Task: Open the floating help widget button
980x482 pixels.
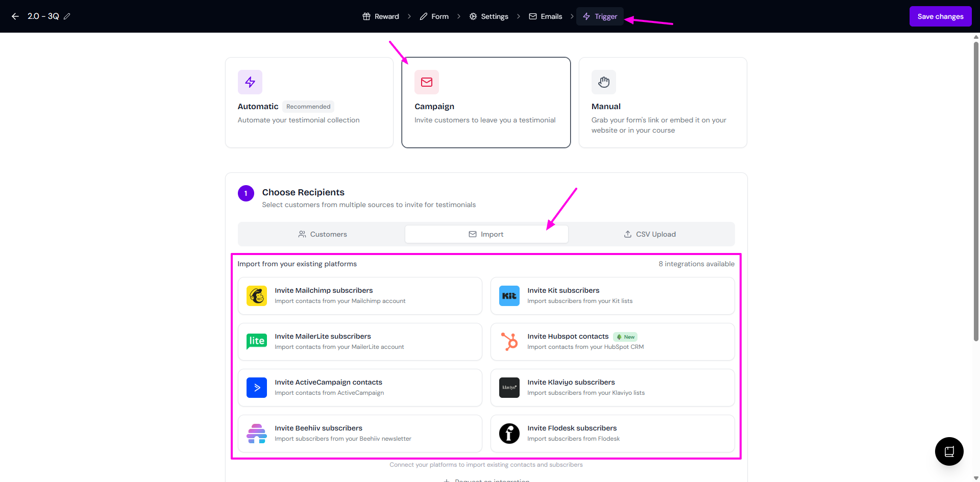Action: (x=949, y=451)
